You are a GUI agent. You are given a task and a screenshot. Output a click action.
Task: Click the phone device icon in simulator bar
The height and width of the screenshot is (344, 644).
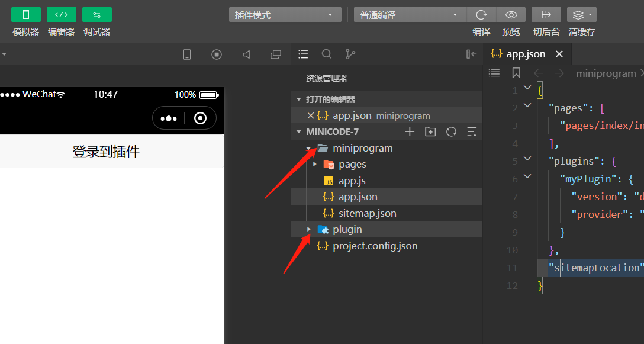pos(187,54)
